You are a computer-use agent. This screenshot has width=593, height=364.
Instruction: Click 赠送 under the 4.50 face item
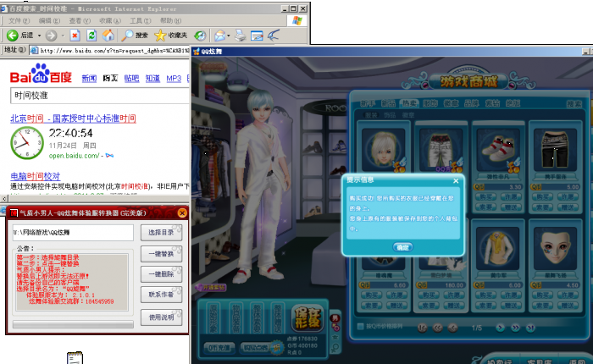568,305
